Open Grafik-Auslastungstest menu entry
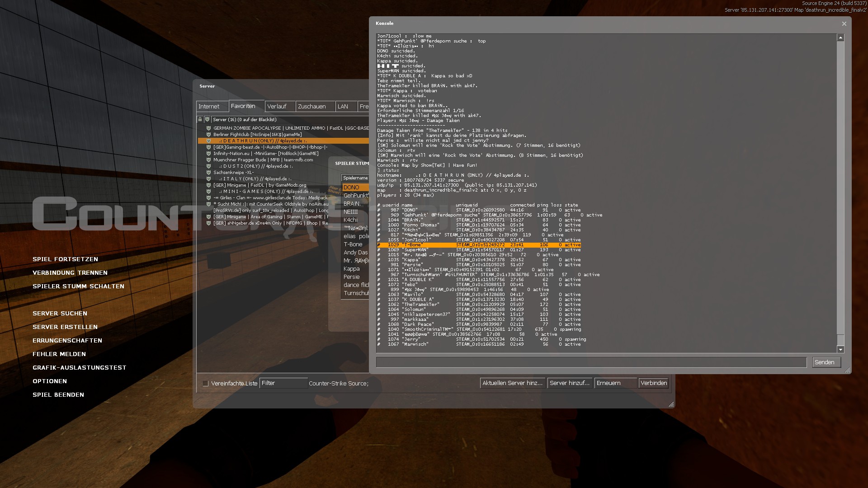 pos(80,368)
